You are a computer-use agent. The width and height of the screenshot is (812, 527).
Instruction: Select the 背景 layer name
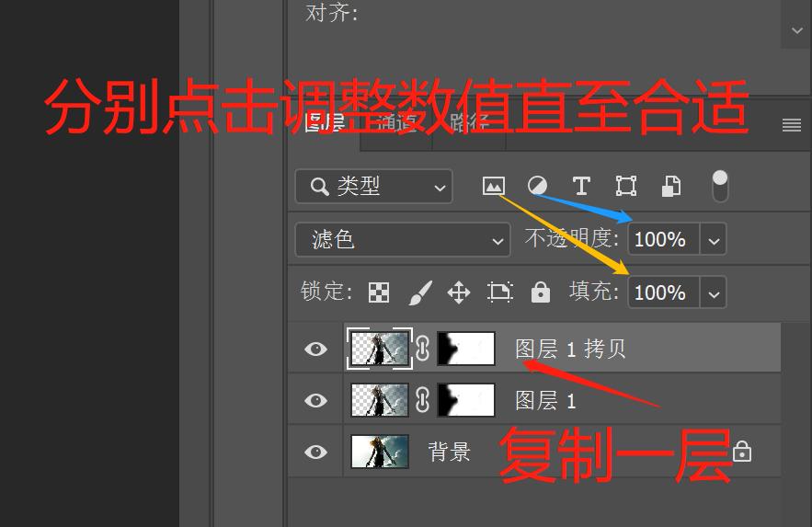(449, 452)
